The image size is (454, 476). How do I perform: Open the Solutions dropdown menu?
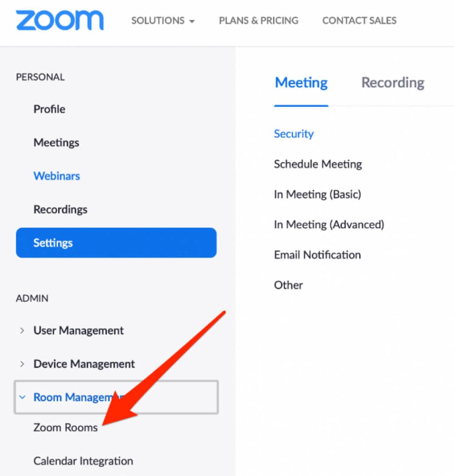coord(163,20)
